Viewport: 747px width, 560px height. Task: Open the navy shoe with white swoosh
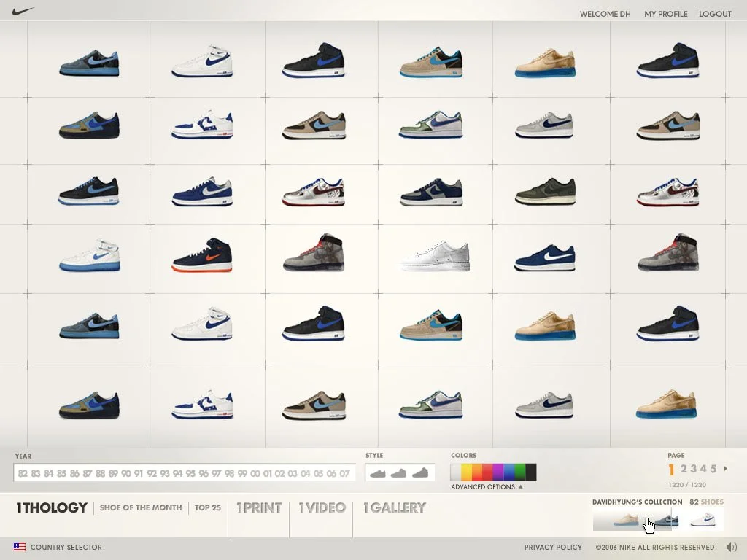coord(545,257)
